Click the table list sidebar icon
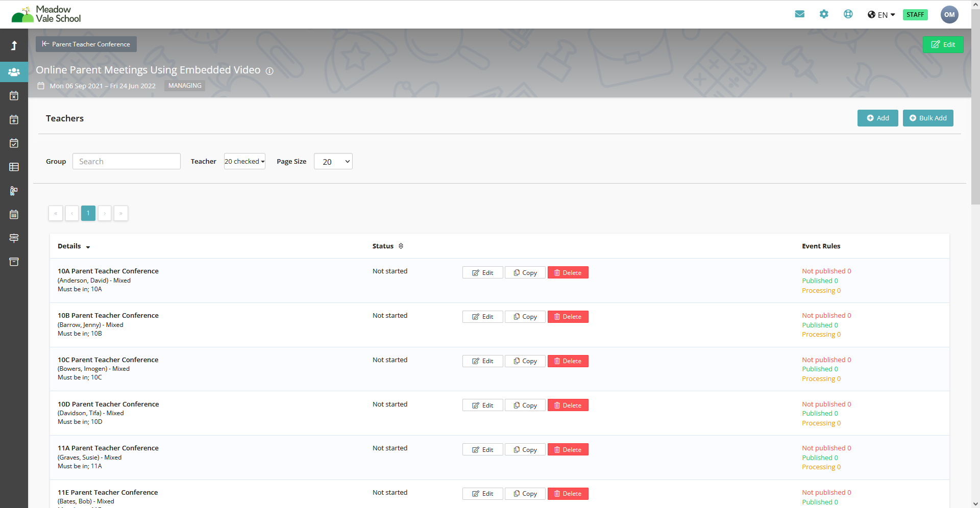This screenshot has height=508, width=980. click(x=14, y=167)
